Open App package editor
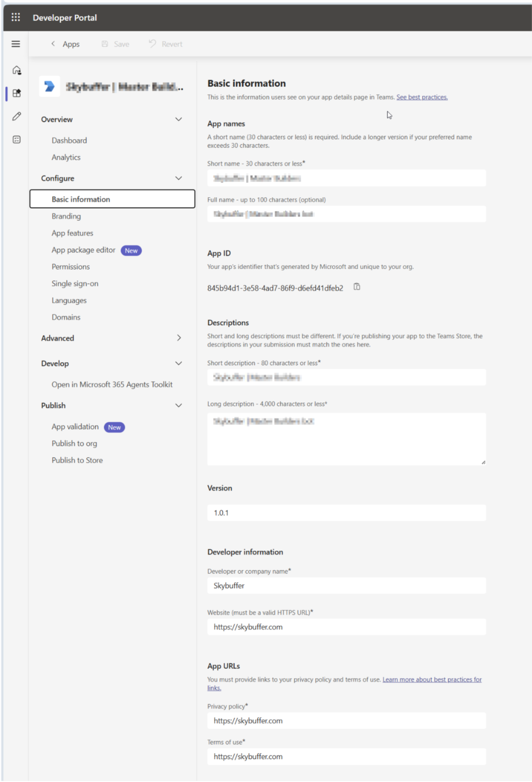 coord(83,250)
